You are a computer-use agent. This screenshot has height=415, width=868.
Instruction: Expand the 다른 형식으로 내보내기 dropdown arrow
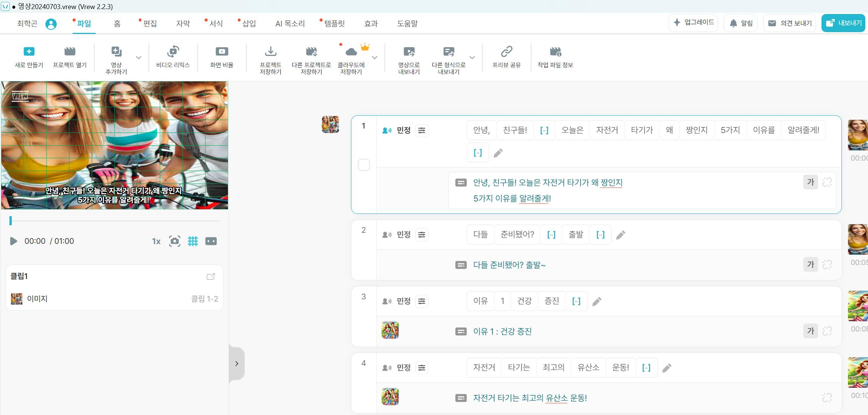click(472, 58)
